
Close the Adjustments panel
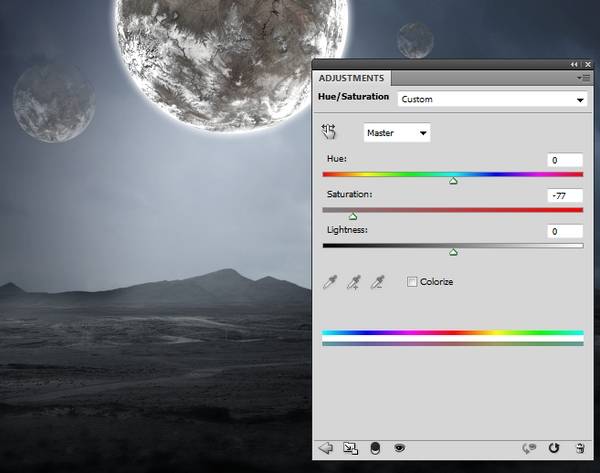(587, 64)
